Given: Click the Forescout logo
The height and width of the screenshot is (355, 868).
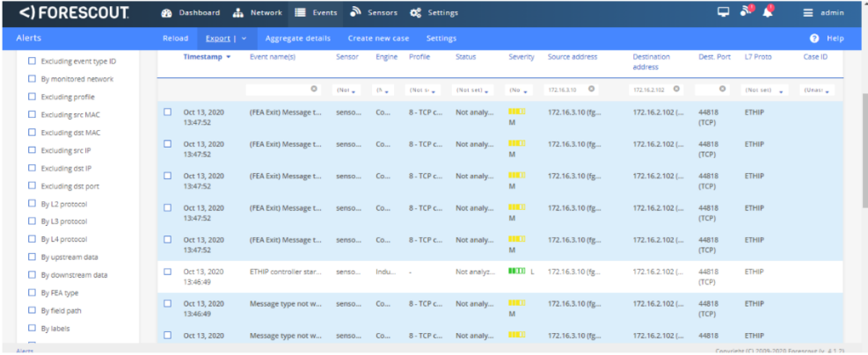Looking at the screenshot, I should [74, 12].
